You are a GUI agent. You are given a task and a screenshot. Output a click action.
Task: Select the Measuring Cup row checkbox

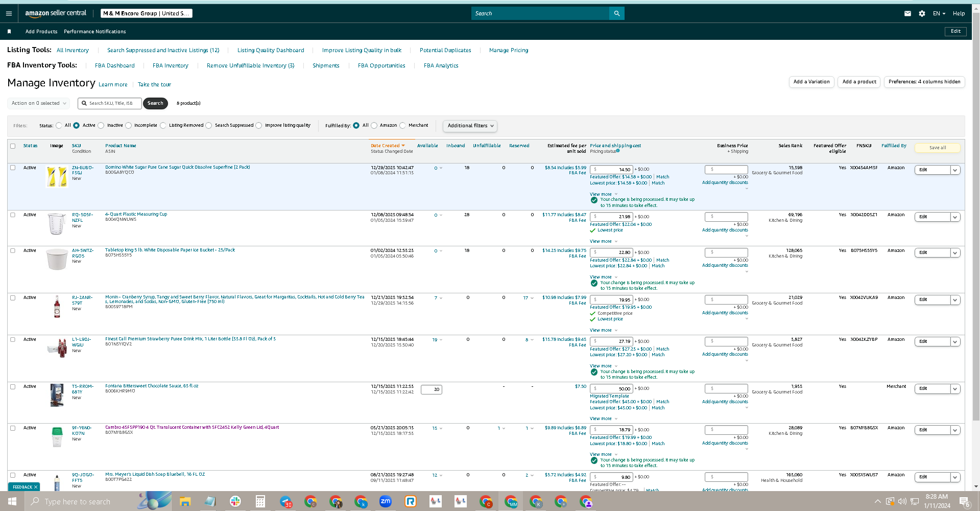pyautogui.click(x=13, y=215)
